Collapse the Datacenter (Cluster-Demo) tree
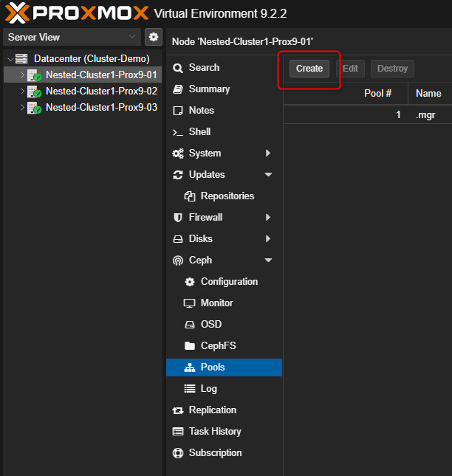452x476 pixels. point(10,58)
